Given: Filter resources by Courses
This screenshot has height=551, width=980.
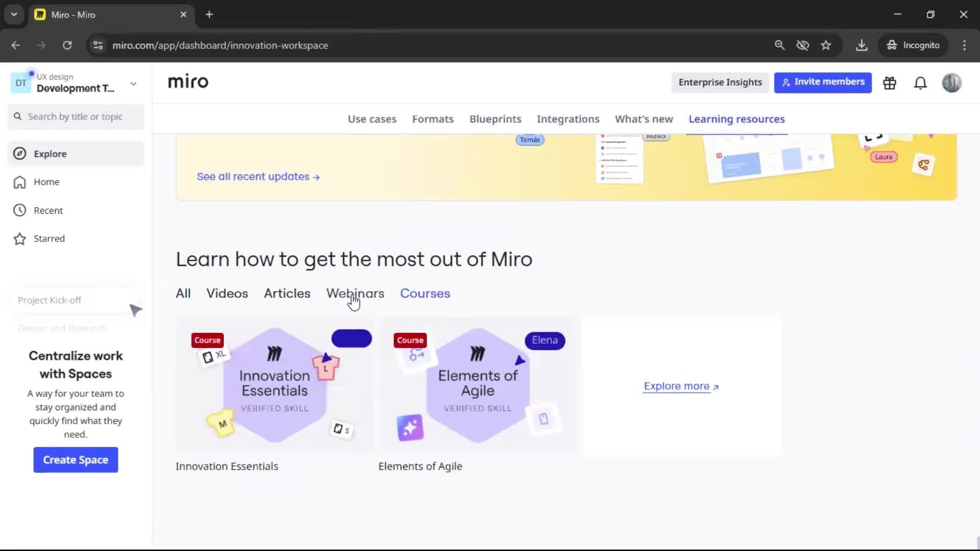Looking at the screenshot, I should [425, 293].
